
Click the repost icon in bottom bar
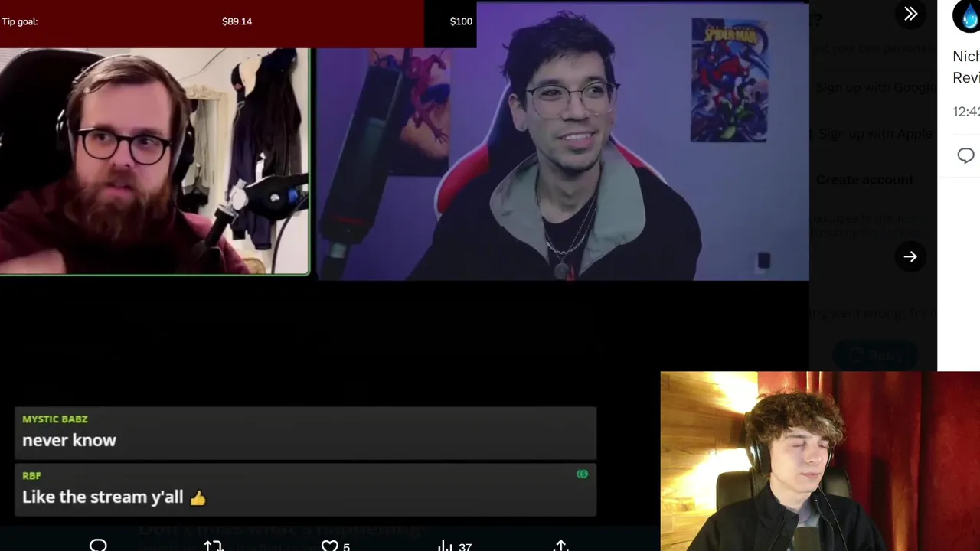point(214,546)
